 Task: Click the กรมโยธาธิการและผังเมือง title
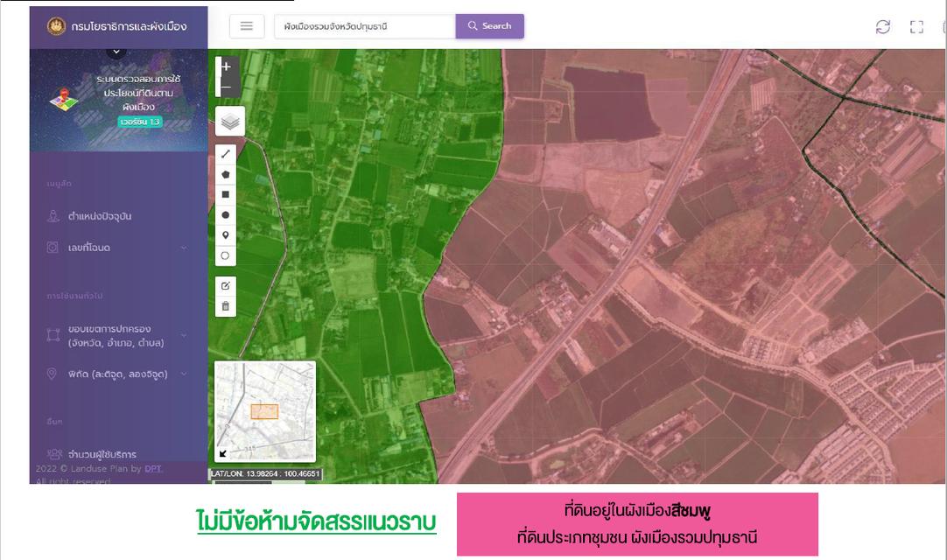129,26
